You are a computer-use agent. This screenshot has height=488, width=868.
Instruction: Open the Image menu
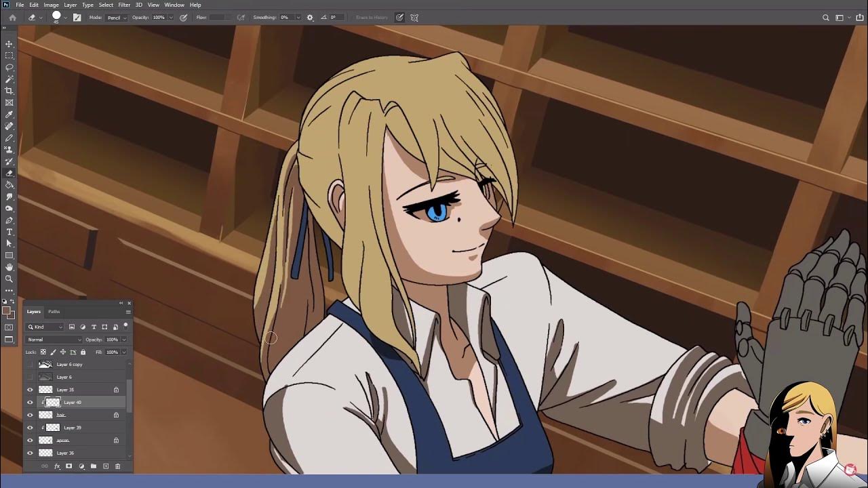51,5
